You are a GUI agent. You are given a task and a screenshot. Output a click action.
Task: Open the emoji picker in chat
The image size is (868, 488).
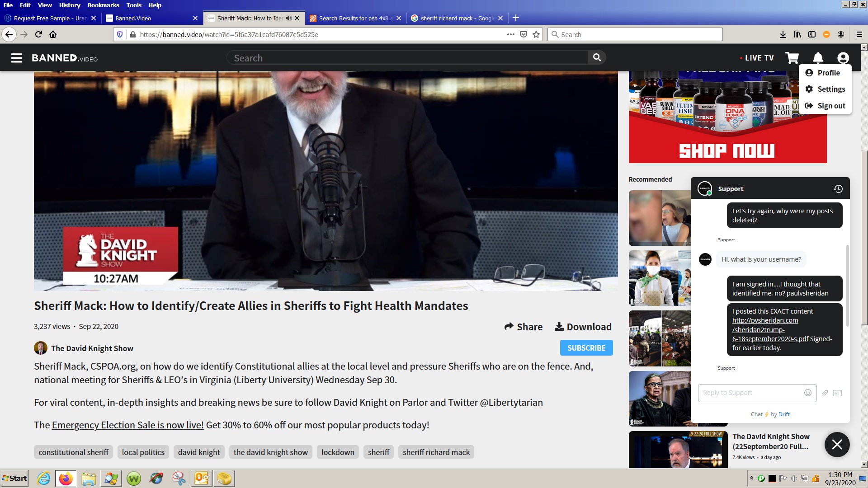click(808, 393)
